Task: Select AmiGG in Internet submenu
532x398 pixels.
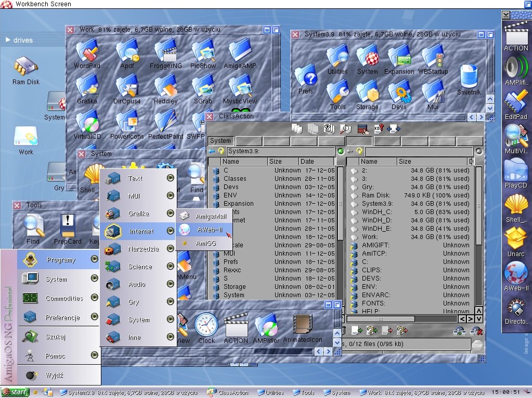Action: click(204, 243)
